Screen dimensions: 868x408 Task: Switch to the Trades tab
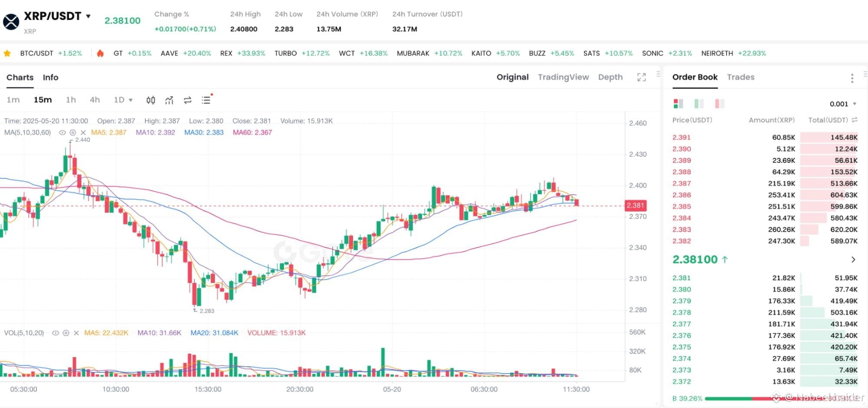tap(740, 77)
